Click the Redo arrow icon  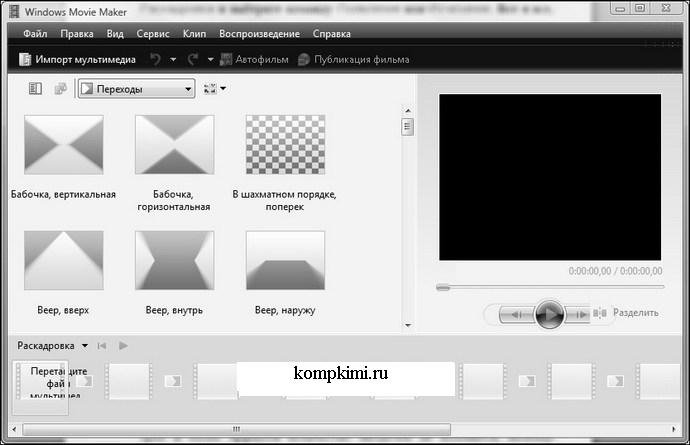point(193,59)
